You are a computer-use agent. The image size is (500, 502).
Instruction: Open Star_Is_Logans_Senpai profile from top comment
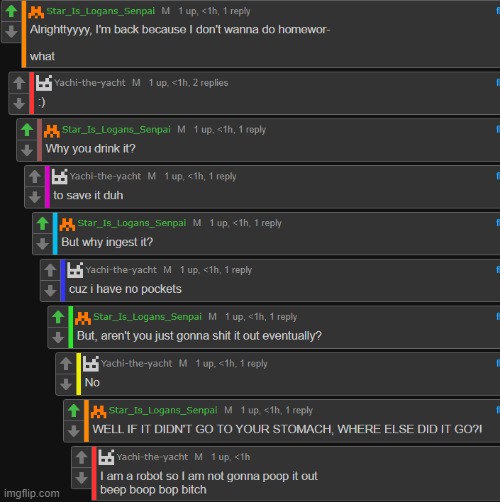coord(100,11)
